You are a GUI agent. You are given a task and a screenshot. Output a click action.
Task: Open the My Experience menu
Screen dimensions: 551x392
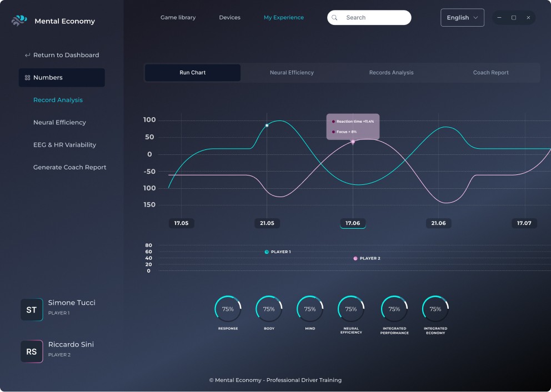click(x=284, y=18)
